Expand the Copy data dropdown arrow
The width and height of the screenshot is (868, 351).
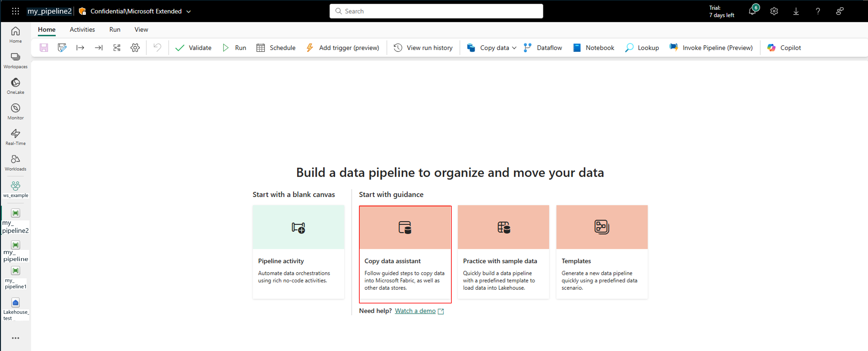pos(514,48)
